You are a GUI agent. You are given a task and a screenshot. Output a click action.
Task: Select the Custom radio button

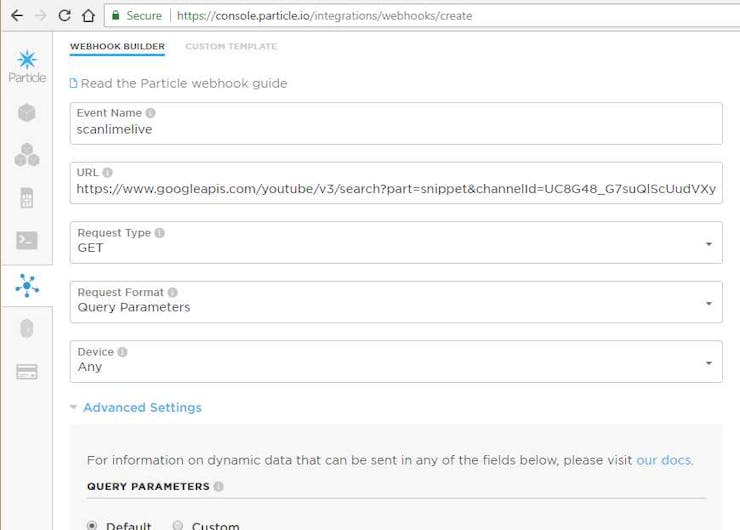coord(177,525)
